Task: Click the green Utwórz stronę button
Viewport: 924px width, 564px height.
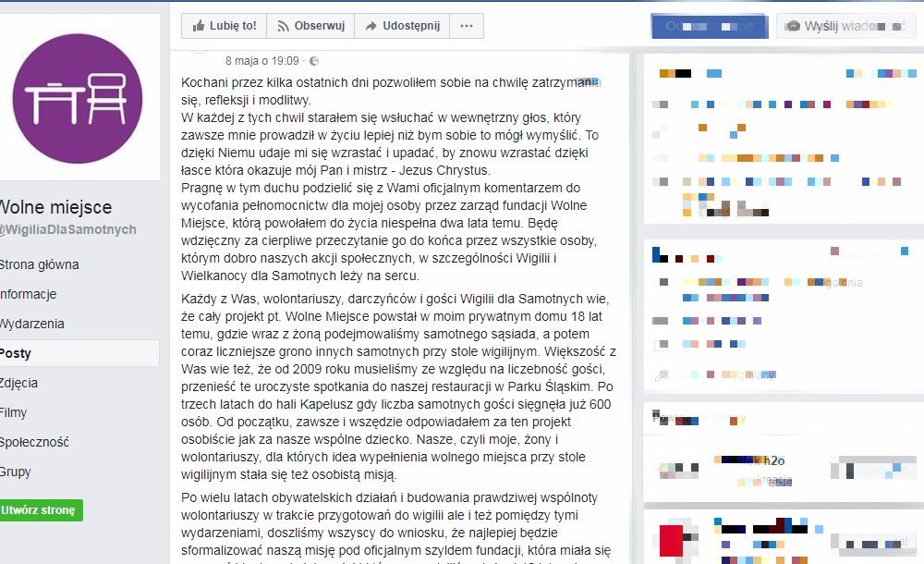Action: (x=40, y=510)
